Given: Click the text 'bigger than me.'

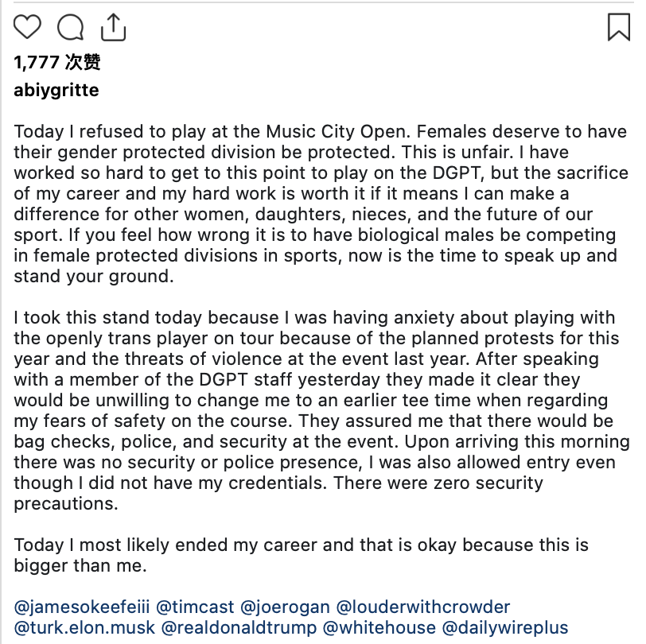Looking at the screenshot, I should coord(80,565).
